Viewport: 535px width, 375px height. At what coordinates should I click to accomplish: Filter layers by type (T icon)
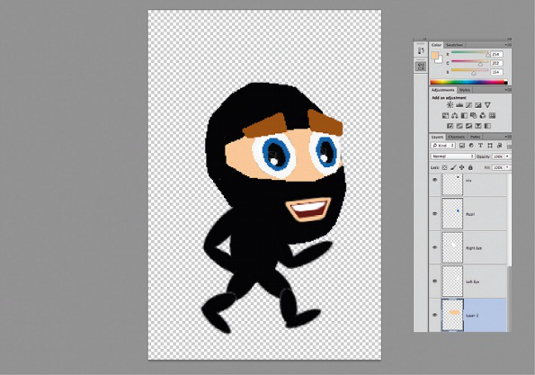480,145
